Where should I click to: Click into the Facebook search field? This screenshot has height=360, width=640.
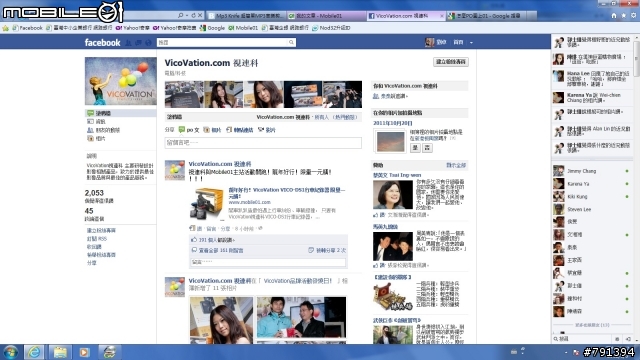pyautogui.click(x=223, y=42)
